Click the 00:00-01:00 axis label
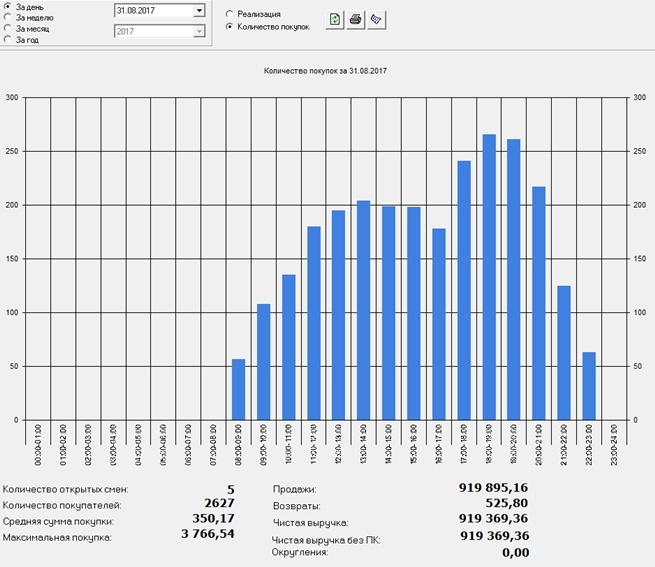Image resolution: width=655 pixels, height=567 pixels. click(x=38, y=445)
